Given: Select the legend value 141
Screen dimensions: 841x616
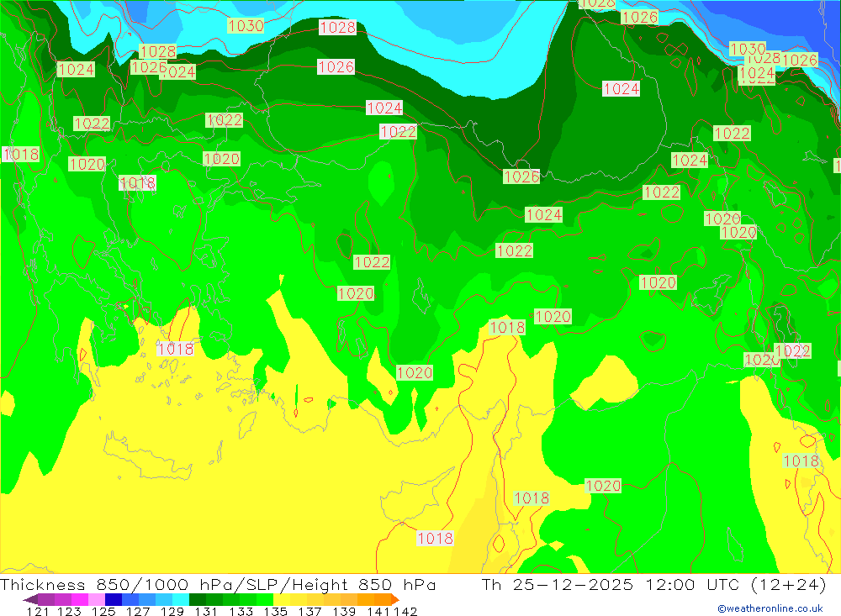Looking at the screenshot, I should tap(378, 611).
